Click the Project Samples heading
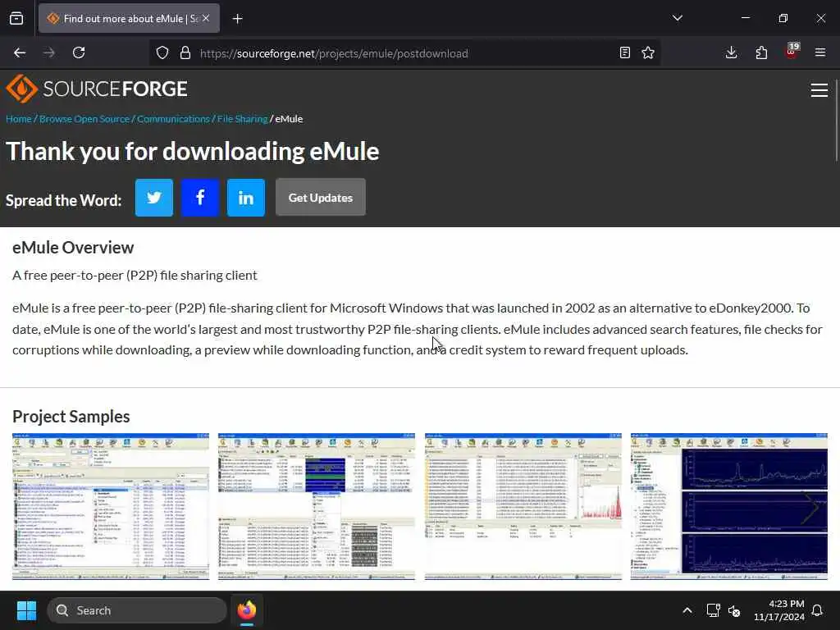Viewport: 840px width, 630px height. (71, 416)
